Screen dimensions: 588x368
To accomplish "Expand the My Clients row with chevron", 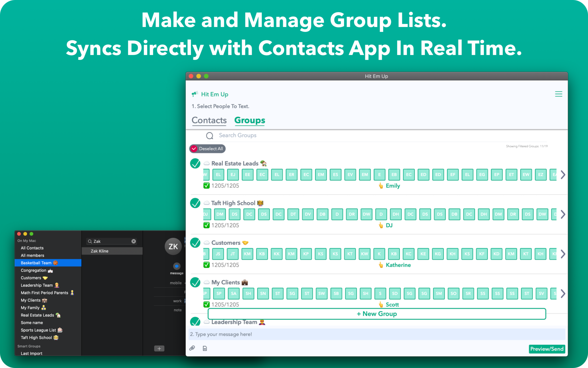I will 563,294.
